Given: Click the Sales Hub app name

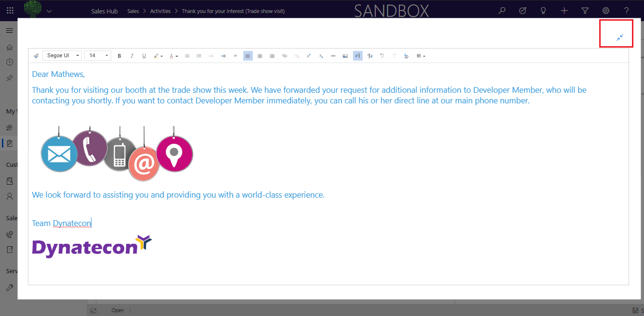Looking at the screenshot, I should click(104, 11).
